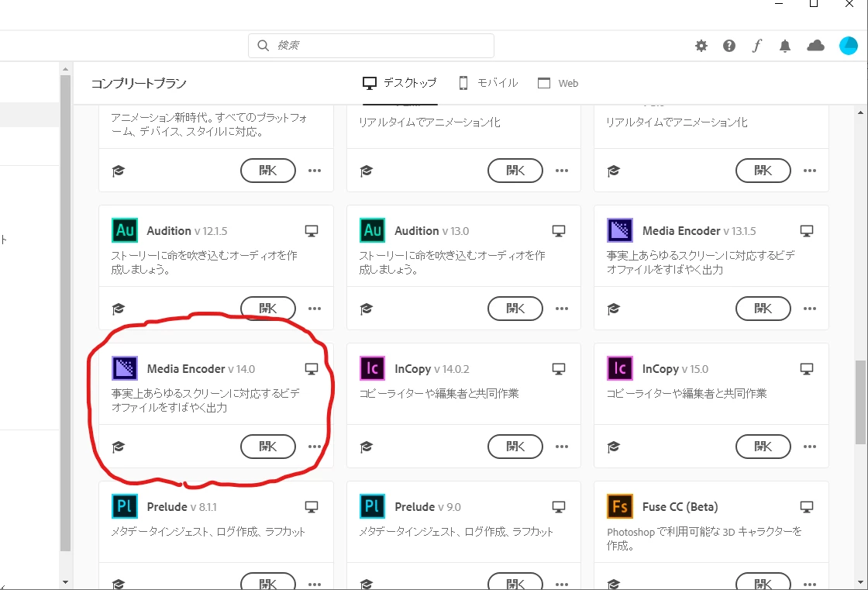Open tutorials cap icon for Media Encoder v 14.0
Image resolution: width=868 pixels, height=590 pixels.
tap(119, 447)
